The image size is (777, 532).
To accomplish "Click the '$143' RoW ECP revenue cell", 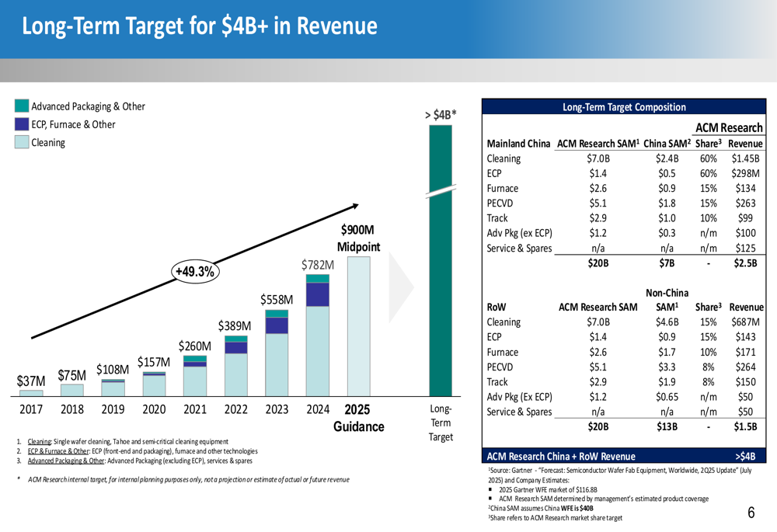I will pos(745,337).
